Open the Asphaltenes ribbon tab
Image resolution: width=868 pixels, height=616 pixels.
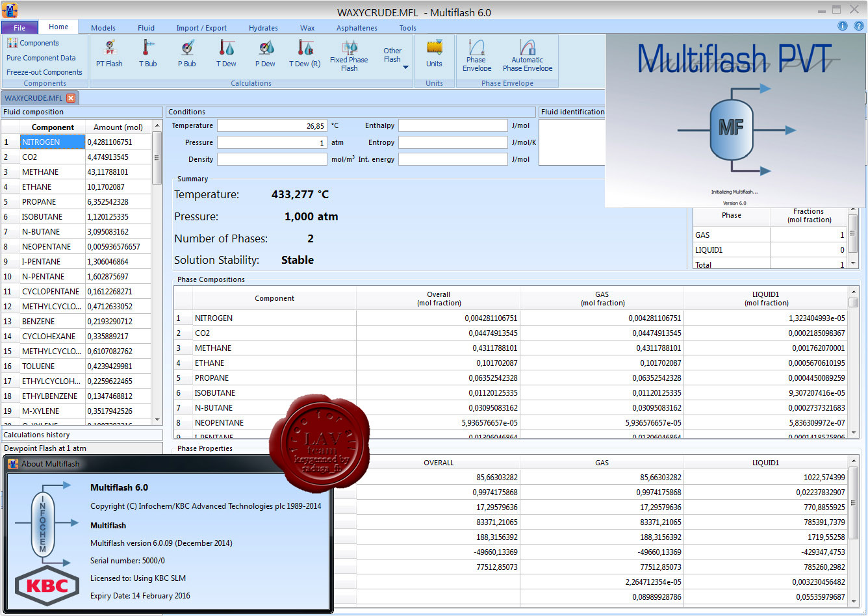(357, 28)
